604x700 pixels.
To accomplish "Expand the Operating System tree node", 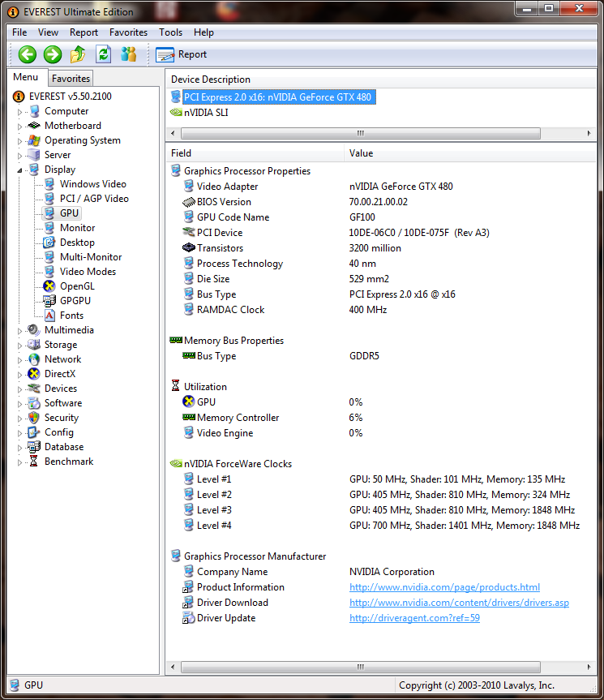I will coord(19,141).
